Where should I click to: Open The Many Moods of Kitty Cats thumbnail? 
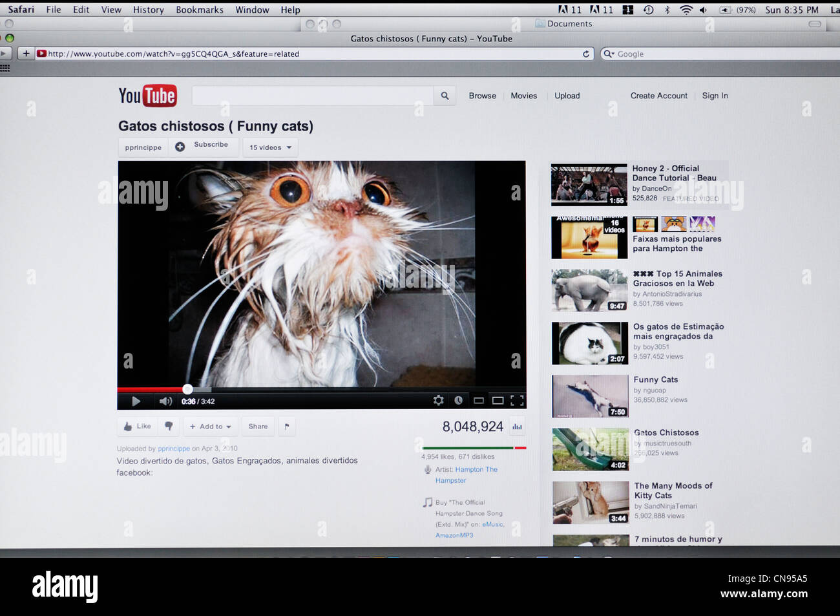591,502
